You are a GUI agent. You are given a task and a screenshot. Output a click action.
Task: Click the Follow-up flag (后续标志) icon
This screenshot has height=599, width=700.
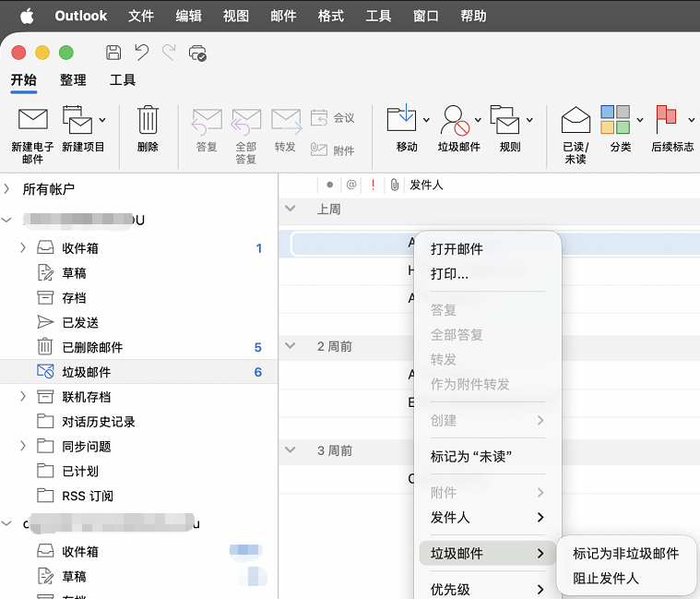[x=666, y=120]
